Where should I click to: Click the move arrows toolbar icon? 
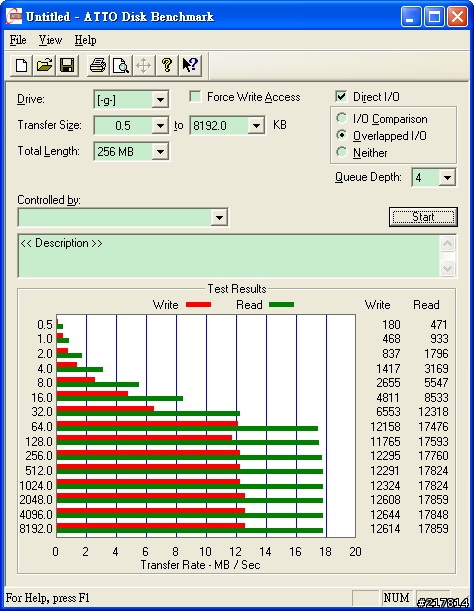143,65
